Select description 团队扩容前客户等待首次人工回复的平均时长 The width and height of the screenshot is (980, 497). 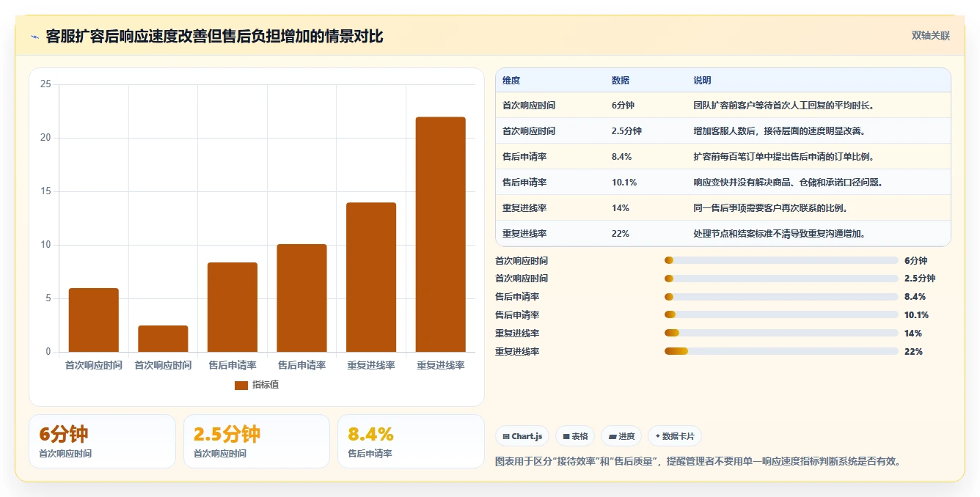tap(783, 106)
